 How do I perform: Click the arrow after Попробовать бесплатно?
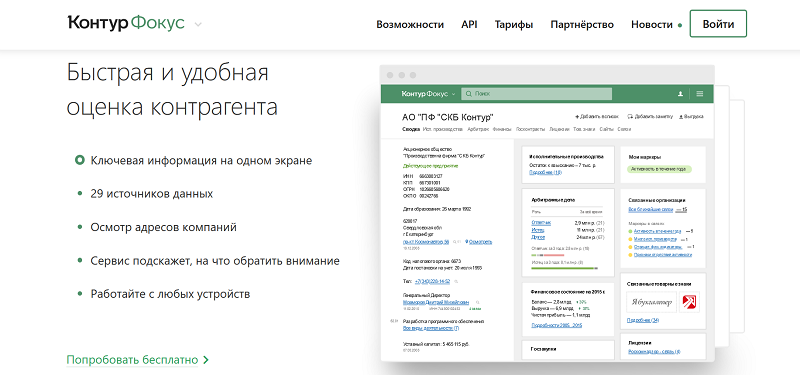206,360
